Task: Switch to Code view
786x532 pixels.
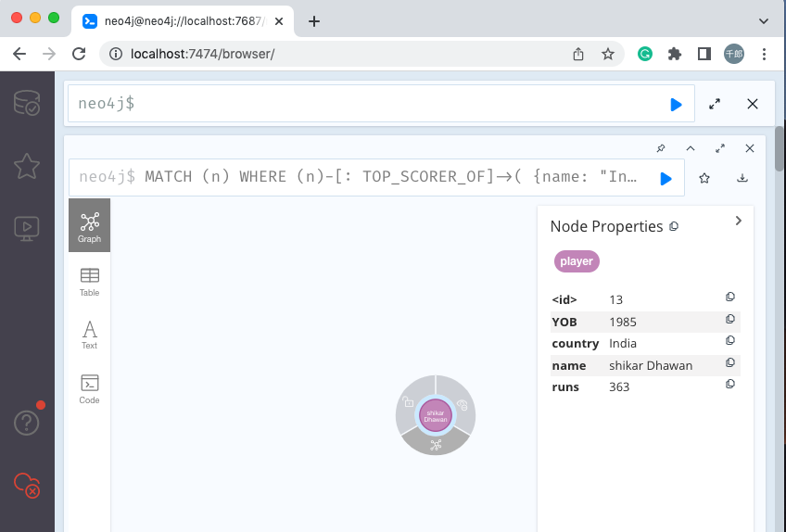Action: point(89,389)
